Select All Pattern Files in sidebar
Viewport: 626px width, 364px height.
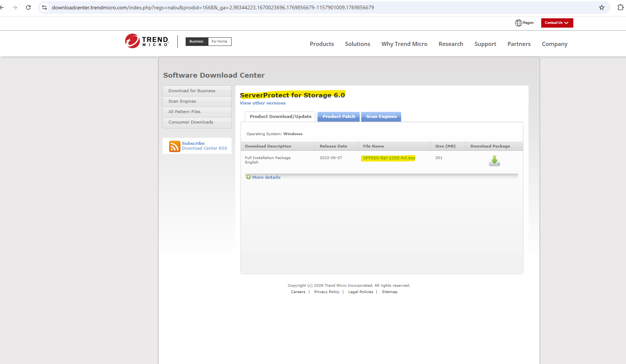(x=185, y=112)
